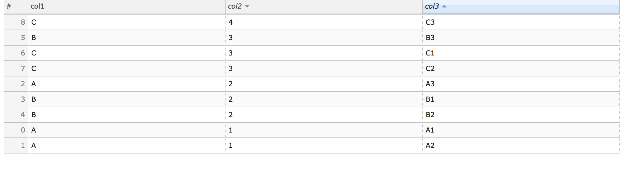Select the row containing A3
The width and height of the screenshot is (644, 188).
coord(430,84)
